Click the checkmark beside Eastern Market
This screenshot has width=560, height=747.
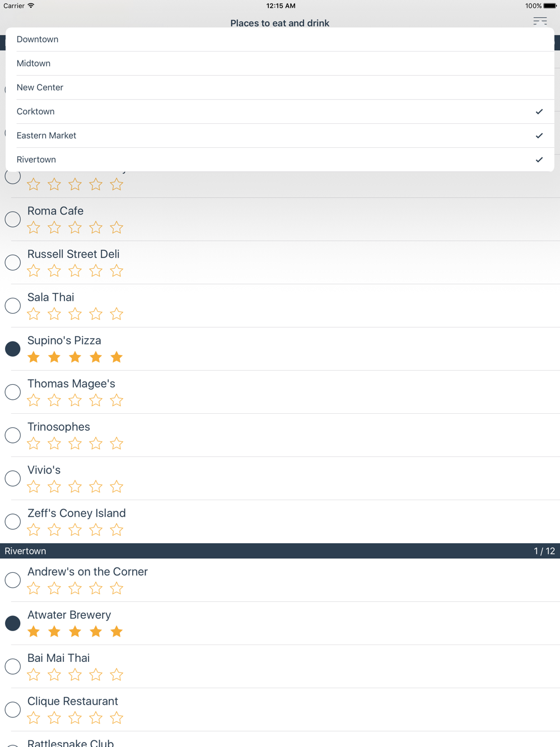tap(539, 136)
